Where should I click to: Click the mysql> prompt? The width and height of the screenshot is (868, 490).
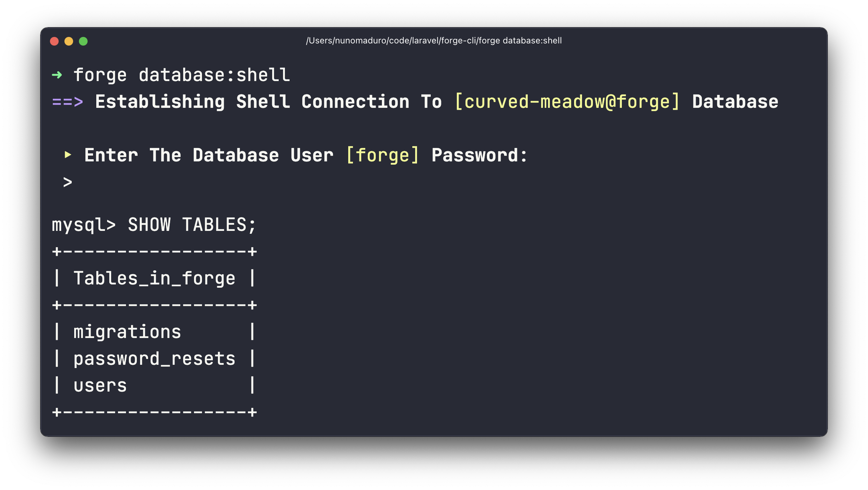point(84,225)
